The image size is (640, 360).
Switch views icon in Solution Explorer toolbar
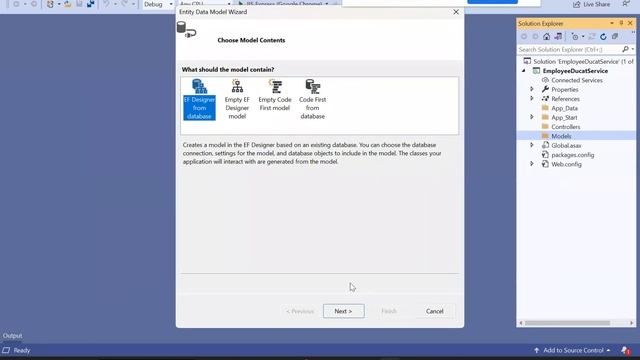(558, 36)
